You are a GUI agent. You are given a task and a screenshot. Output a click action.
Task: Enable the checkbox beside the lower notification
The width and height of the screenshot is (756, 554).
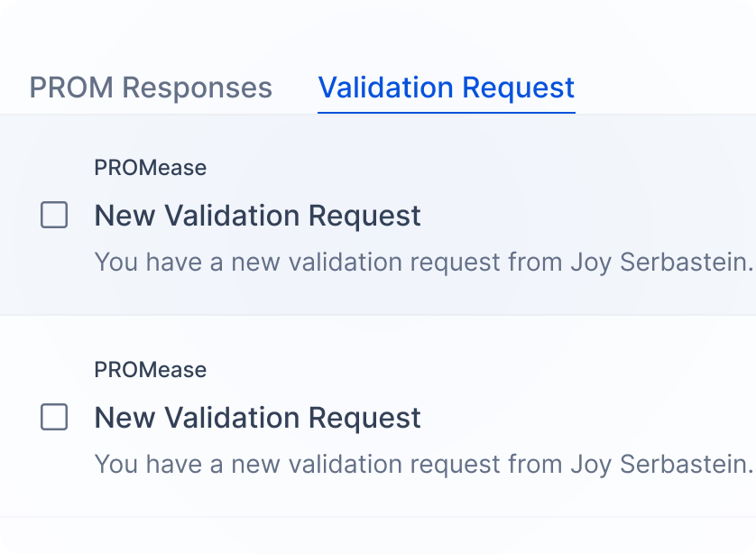point(56,418)
